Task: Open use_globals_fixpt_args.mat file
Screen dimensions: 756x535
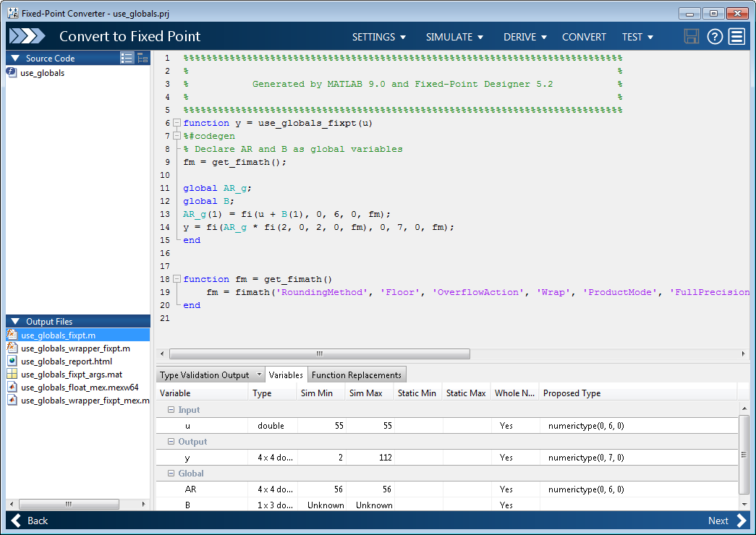Action: coord(71,374)
